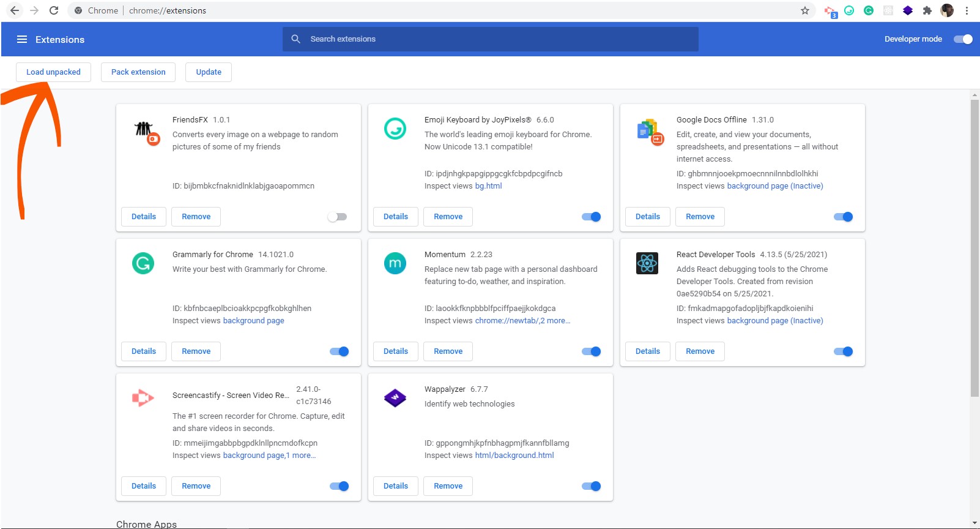The height and width of the screenshot is (529, 980).
Task: Click the Emoji Keyboard toolbar icon
Action: (x=849, y=10)
